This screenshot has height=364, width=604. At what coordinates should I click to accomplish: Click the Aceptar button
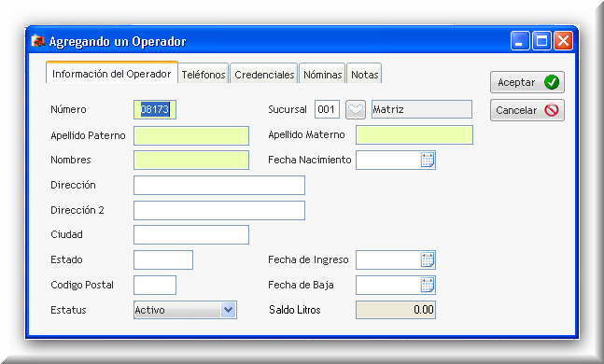pyautogui.click(x=527, y=82)
